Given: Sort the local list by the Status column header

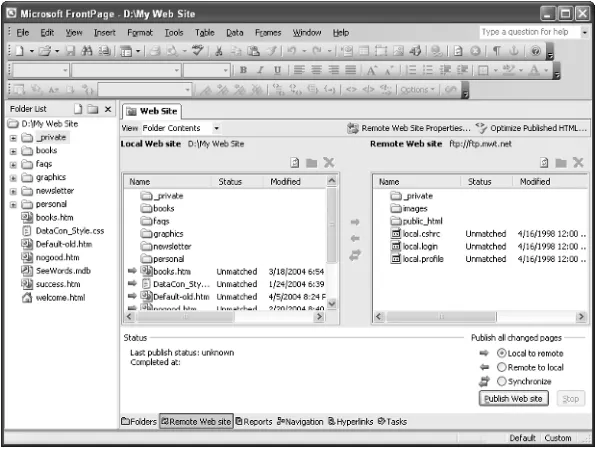Looking at the screenshot, I should (237, 182).
